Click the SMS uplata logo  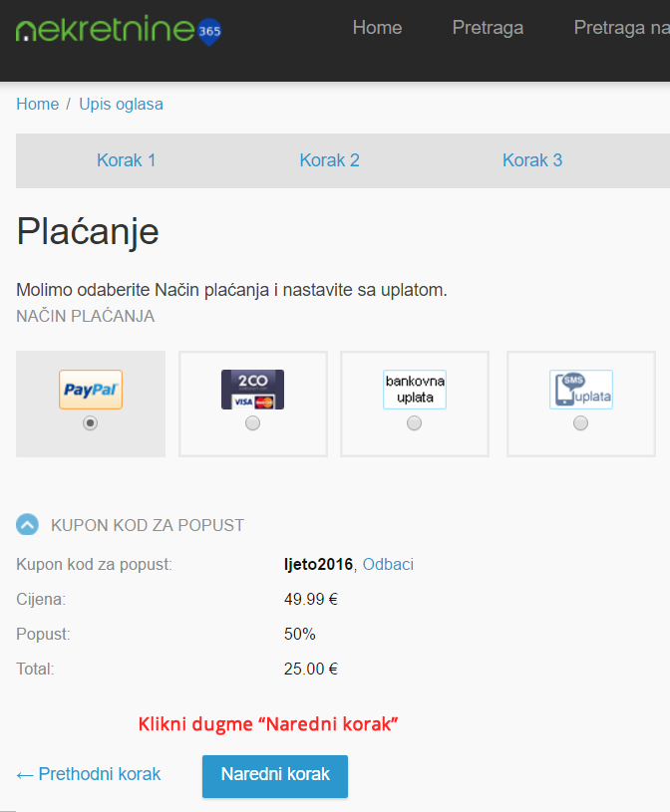point(581,390)
